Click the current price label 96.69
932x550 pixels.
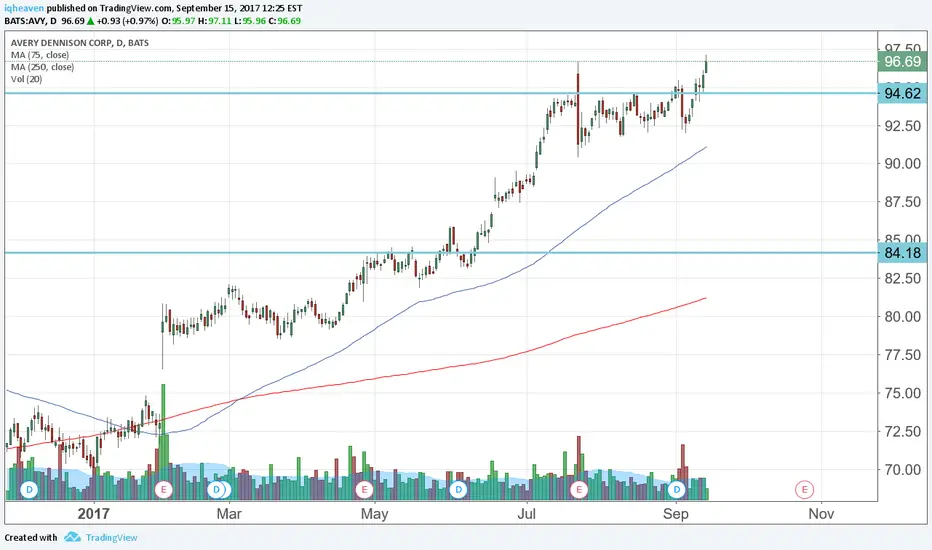(902, 62)
